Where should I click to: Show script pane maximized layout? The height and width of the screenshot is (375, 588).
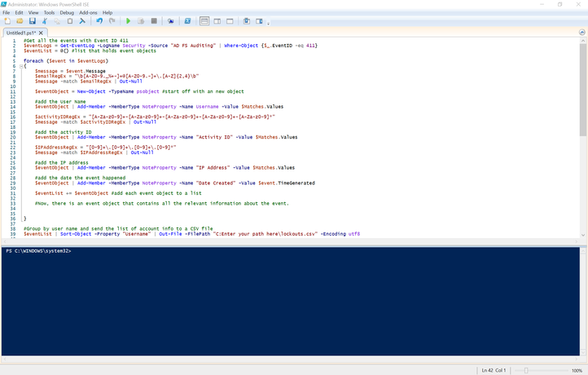[x=230, y=21]
